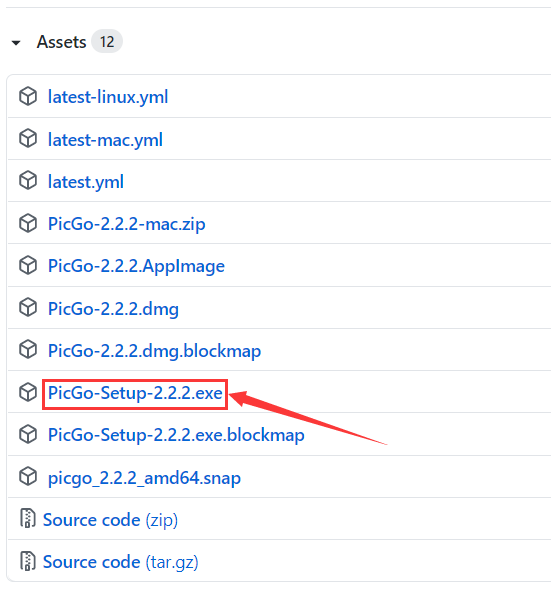Click the Assets count badge 12
This screenshot has width=551, height=594.
tap(107, 41)
